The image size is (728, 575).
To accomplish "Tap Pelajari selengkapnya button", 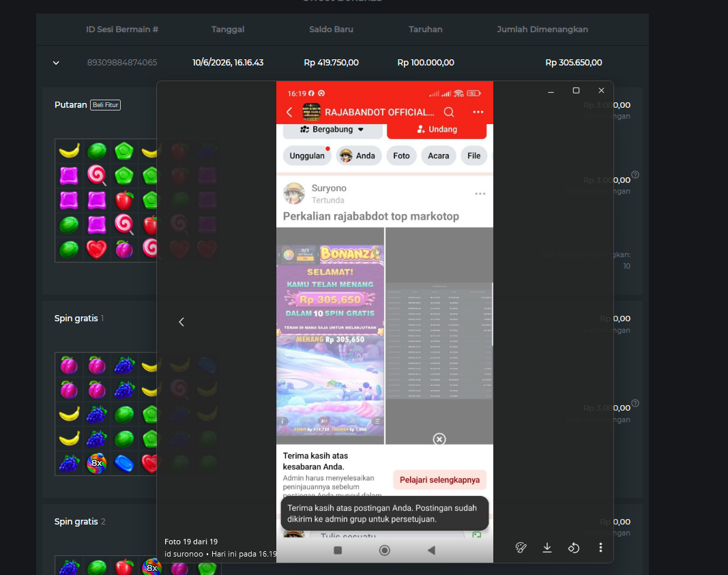I will pos(439,480).
